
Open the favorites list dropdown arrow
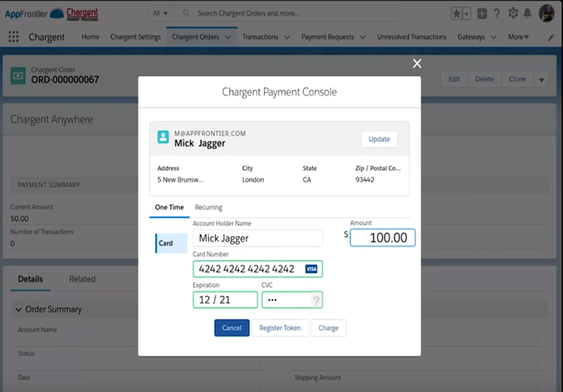(x=467, y=13)
